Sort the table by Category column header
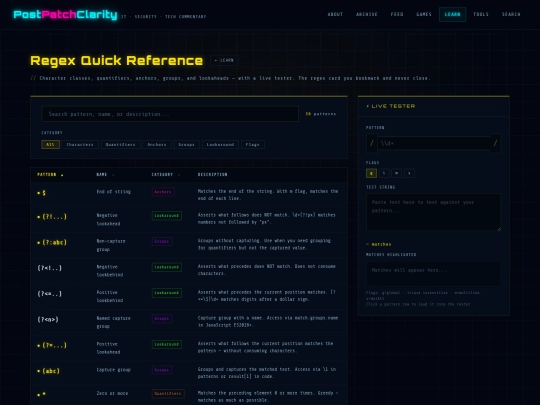 pyautogui.click(x=166, y=175)
